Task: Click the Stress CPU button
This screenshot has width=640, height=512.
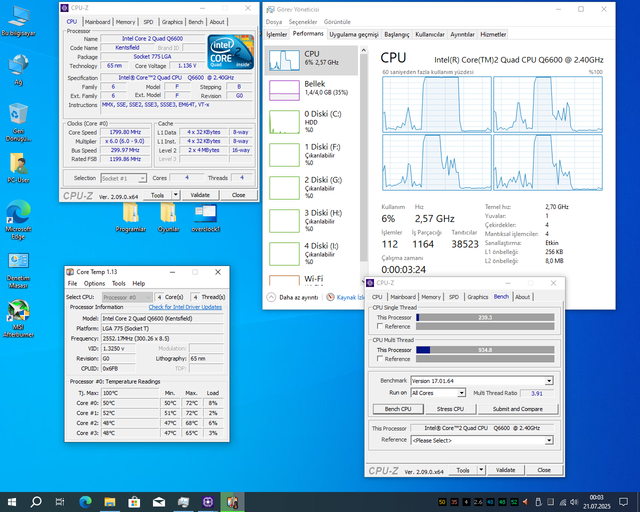Action: pyautogui.click(x=450, y=409)
